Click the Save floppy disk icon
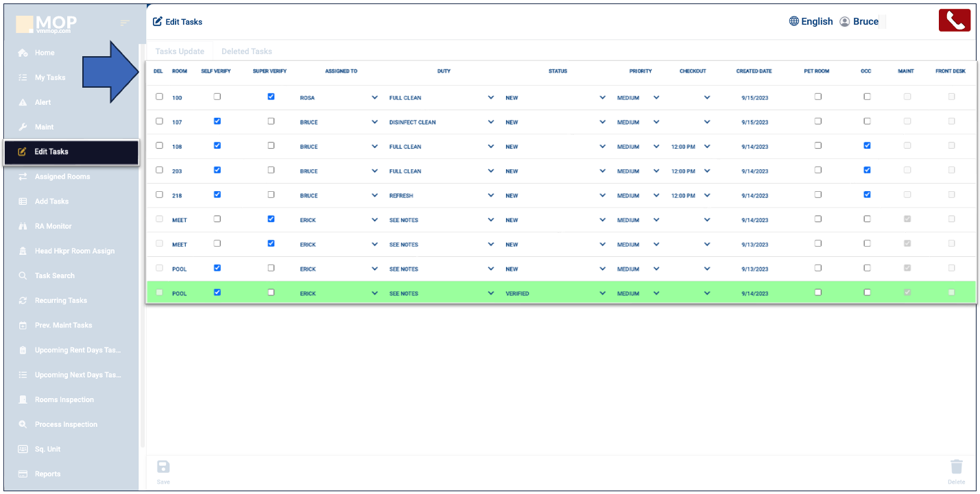Image resolution: width=980 pixels, height=494 pixels. pos(163,467)
